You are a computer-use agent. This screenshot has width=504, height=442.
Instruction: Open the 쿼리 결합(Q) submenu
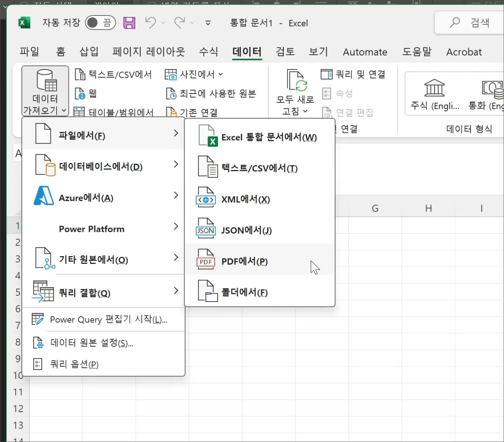point(103,292)
